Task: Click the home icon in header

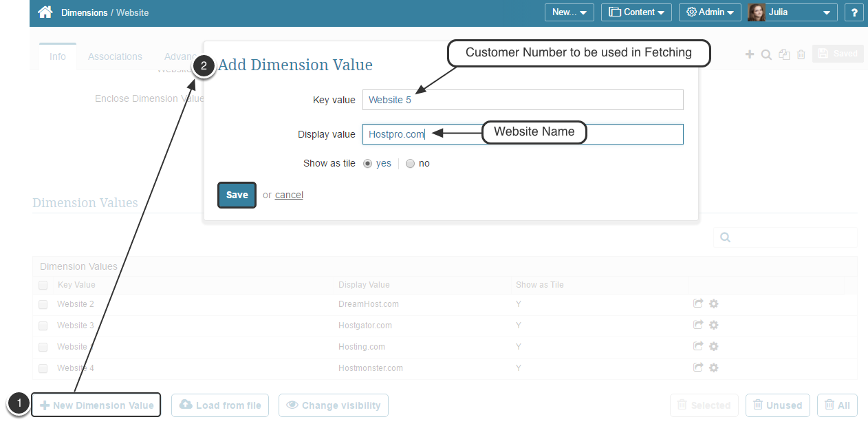Action: [45, 12]
